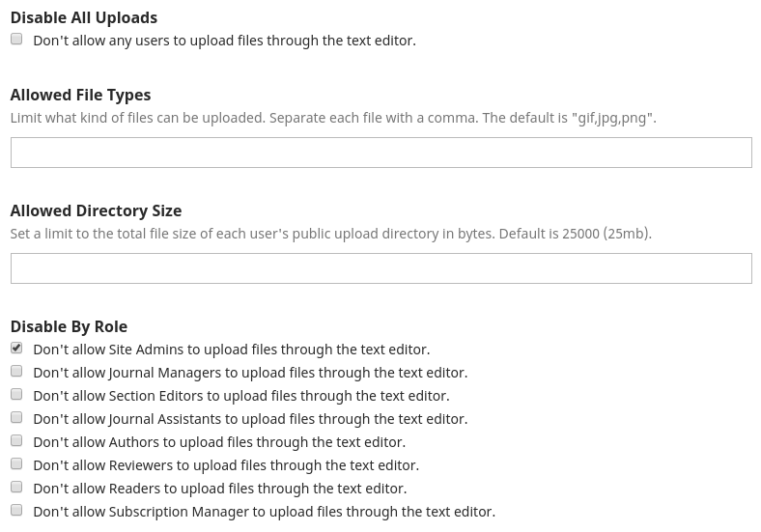This screenshot has width=761, height=532.
Task: Click the directory size description mentioning 25000 bytes
Action: click(x=330, y=234)
